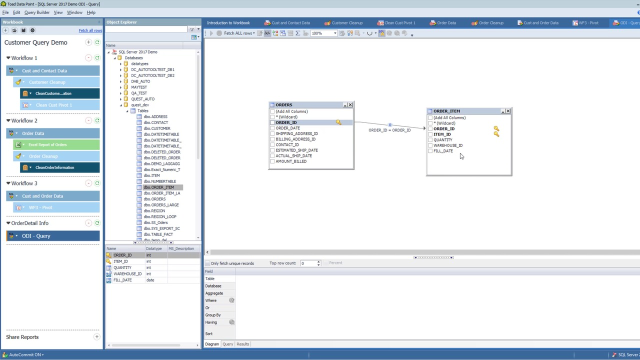The height and width of the screenshot is (360, 640).
Task: Add new item with Workbook toolbar plus icon
Action: 6,31
